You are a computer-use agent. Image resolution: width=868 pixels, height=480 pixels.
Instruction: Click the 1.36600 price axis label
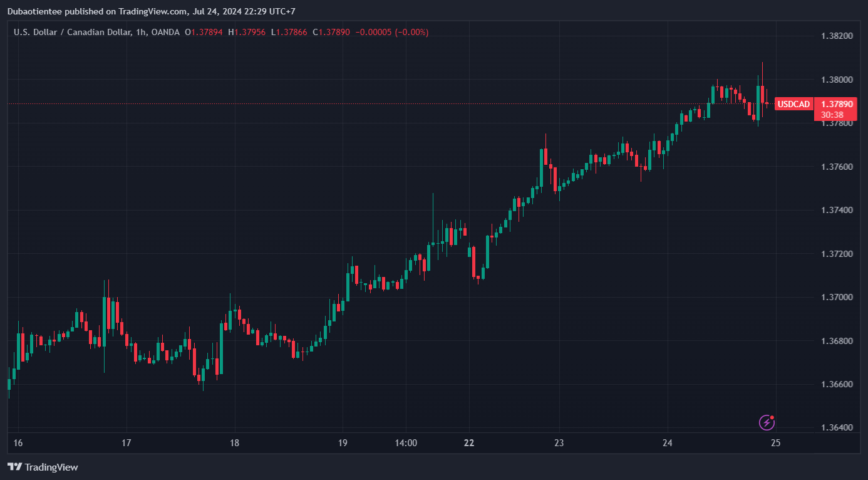(x=837, y=384)
